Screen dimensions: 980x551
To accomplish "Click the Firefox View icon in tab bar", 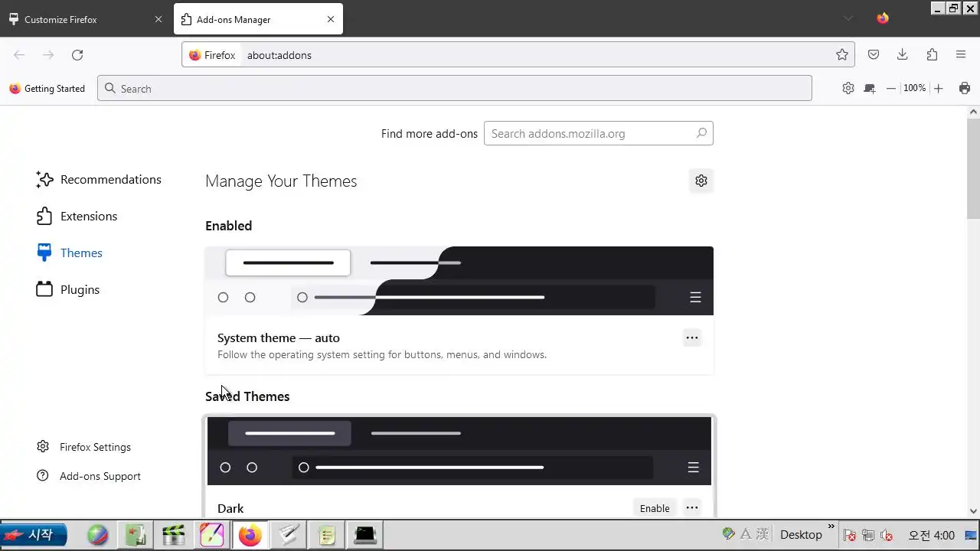I will point(883,18).
